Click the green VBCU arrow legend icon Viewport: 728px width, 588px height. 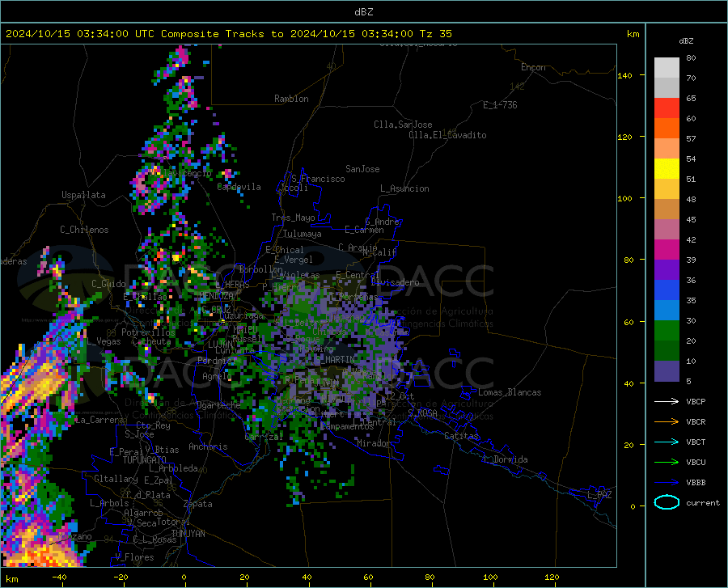[x=667, y=463]
